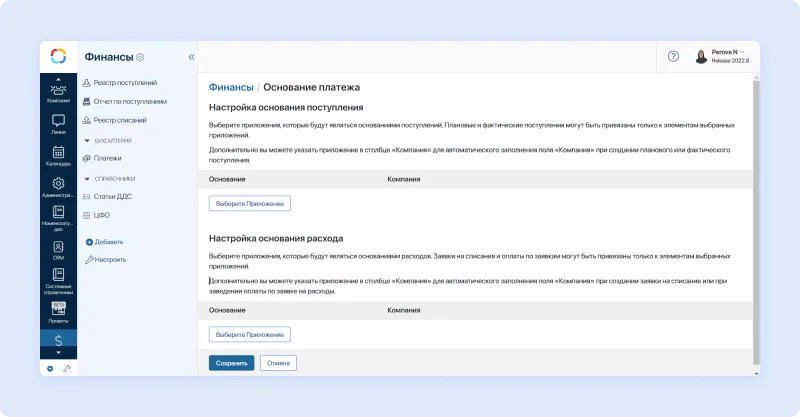Open the Линии chat icon
This screenshot has height=417, width=800.
point(58,121)
